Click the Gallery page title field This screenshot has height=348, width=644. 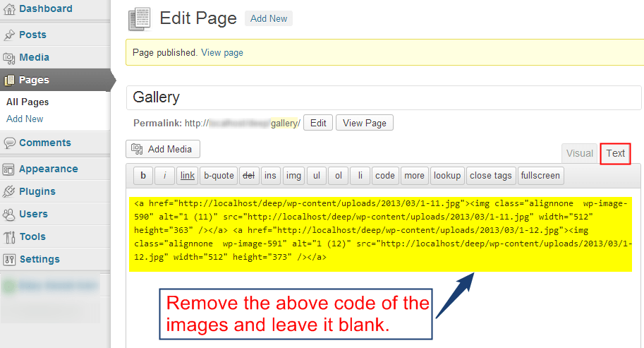383,97
